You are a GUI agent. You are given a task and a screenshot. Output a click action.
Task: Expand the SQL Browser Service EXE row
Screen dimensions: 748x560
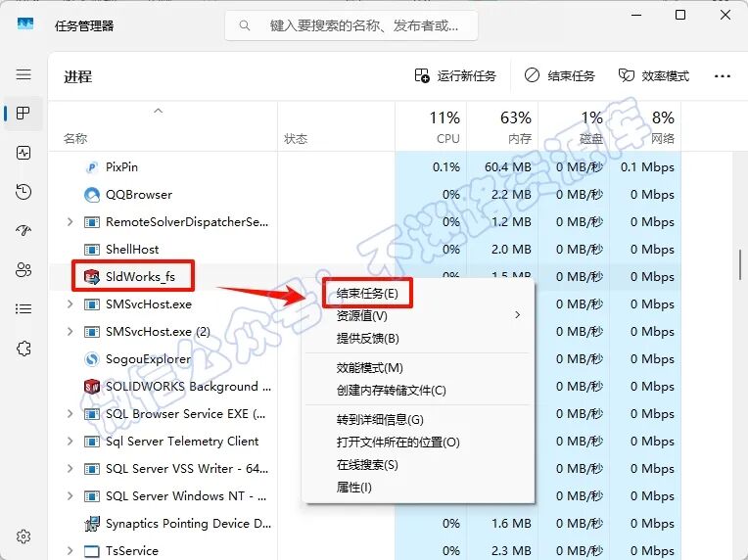coord(70,414)
